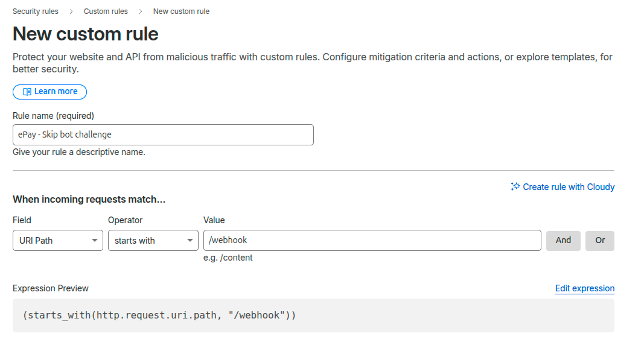
Task: Click the chevron after Security rules breadcrumb
Action: [71, 11]
